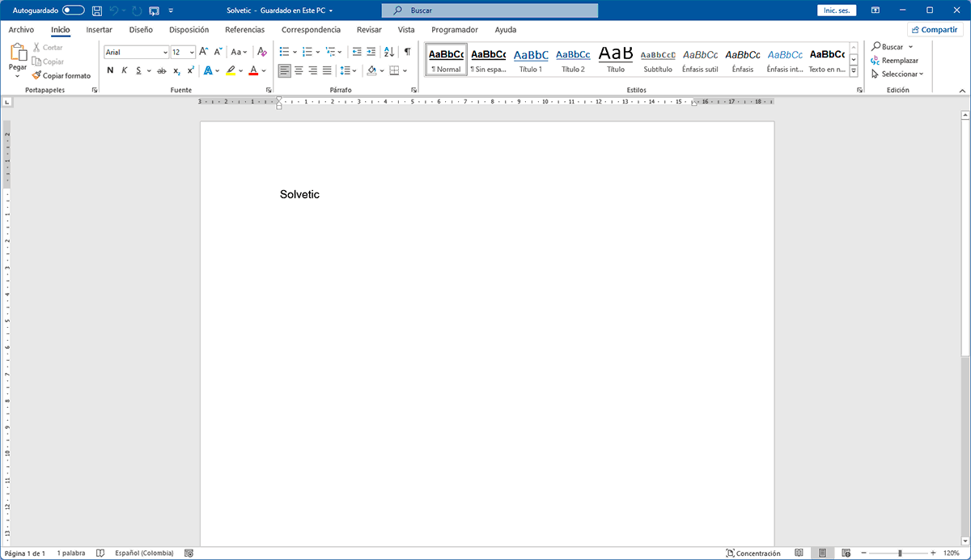This screenshot has width=971, height=560.
Task: Click the Buscar search box in title bar
Action: (490, 11)
